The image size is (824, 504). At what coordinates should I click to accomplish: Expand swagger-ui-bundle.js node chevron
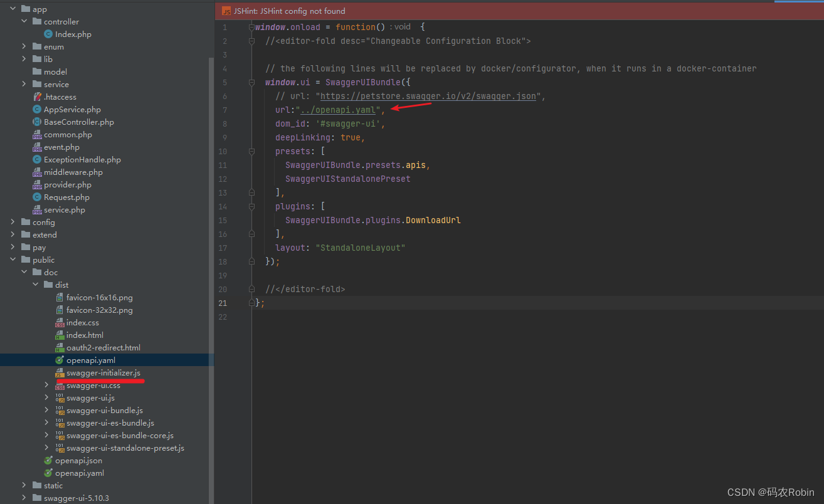47,410
